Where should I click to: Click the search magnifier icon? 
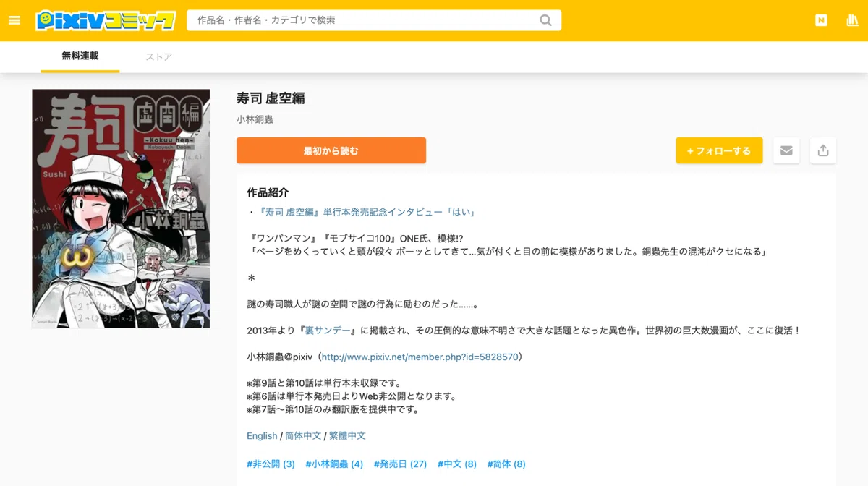(x=545, y=20)
